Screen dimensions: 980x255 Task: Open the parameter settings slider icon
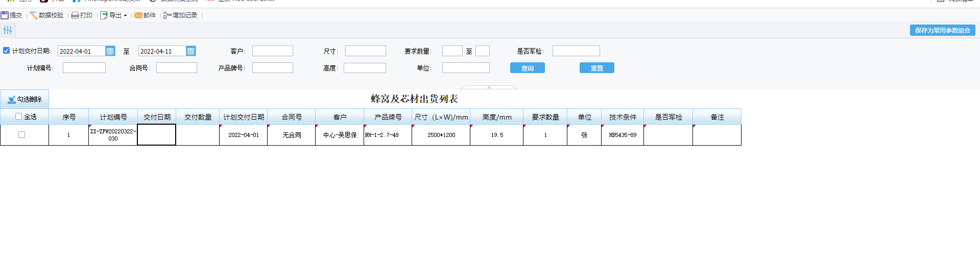tap(8, 30)
